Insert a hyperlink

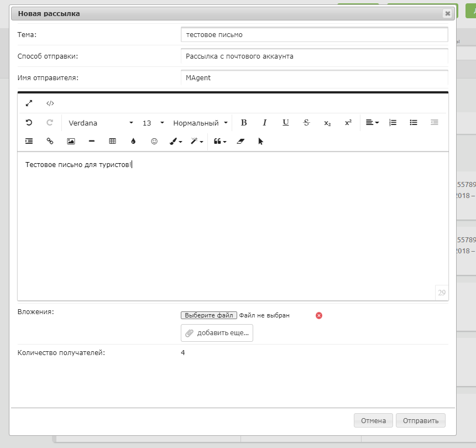[50, 141]
